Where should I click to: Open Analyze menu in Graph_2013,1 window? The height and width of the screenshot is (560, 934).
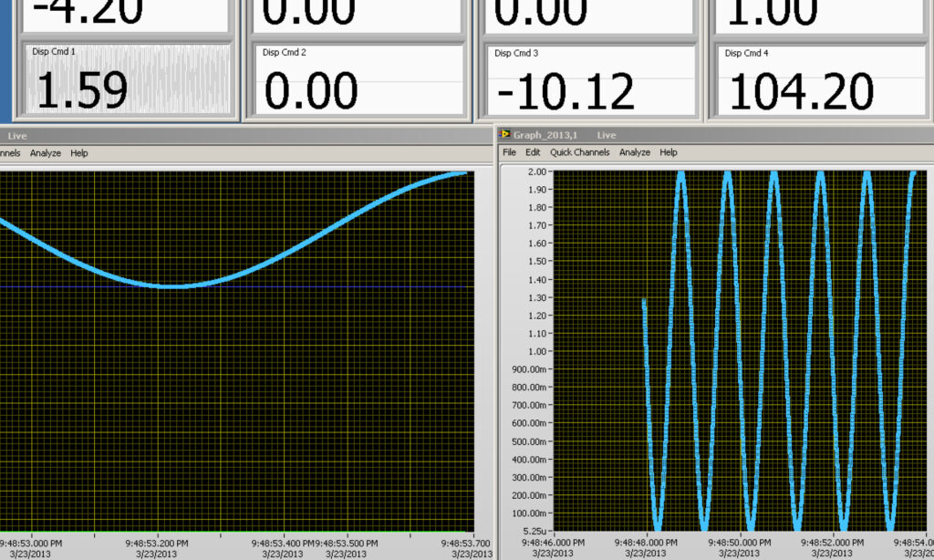634,152
